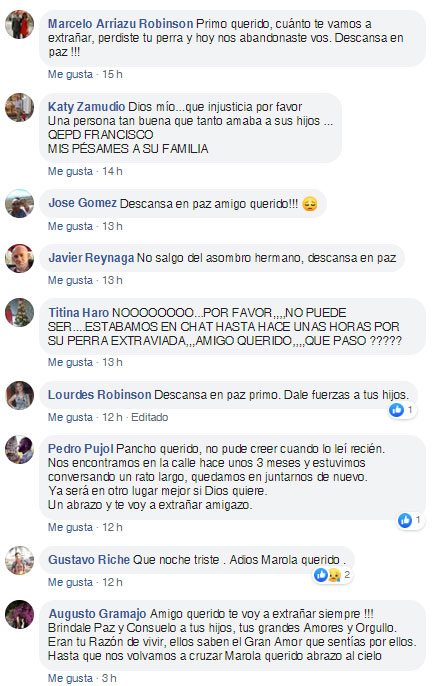Open Augusto Gramajo's profile picture
Screen dimensions: 443x686
click(19, 614)
